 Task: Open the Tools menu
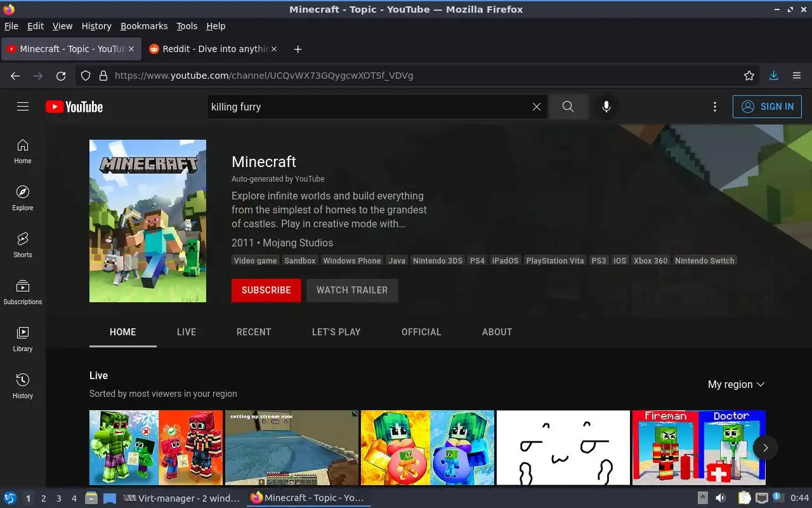(x=187, y=26)
